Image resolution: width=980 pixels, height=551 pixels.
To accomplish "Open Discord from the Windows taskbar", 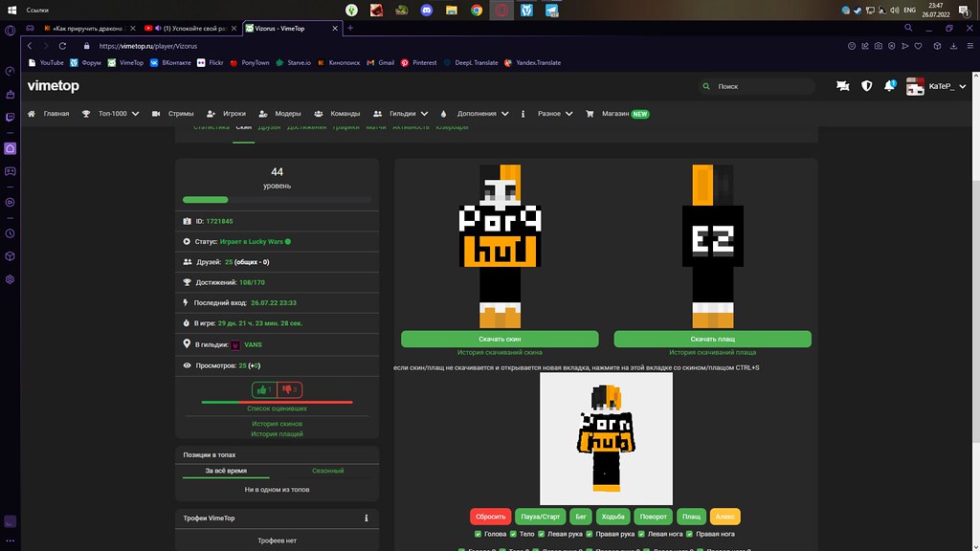I will 425,11.
